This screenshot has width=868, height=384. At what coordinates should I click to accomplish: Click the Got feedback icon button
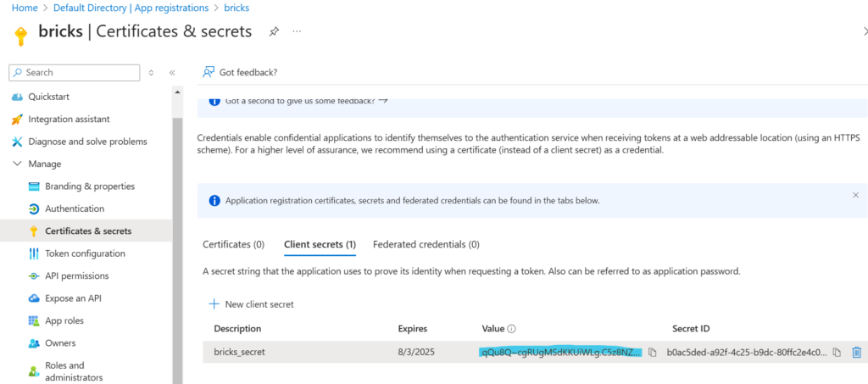[x=209, y=72]
